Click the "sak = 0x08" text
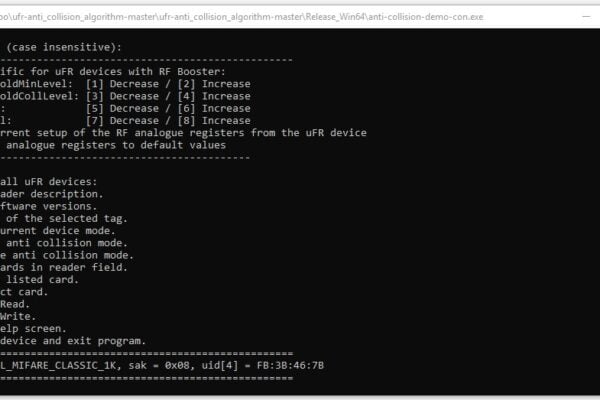 tap(159, 366)
